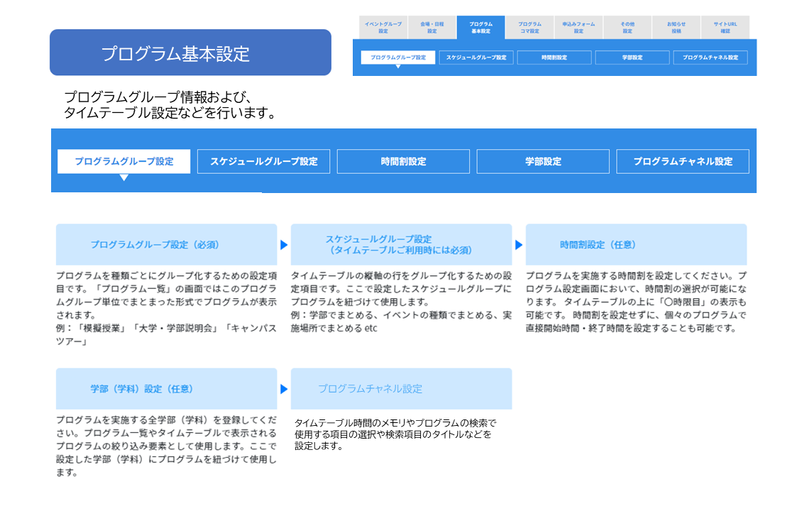
Task: Switch to the 会場・日程設定 tab
Action: pos(432,28)
